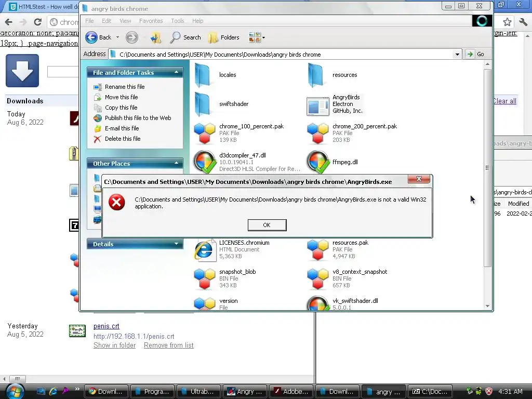
Task: Expand the Details panel
Action: (x=177, y=244)
